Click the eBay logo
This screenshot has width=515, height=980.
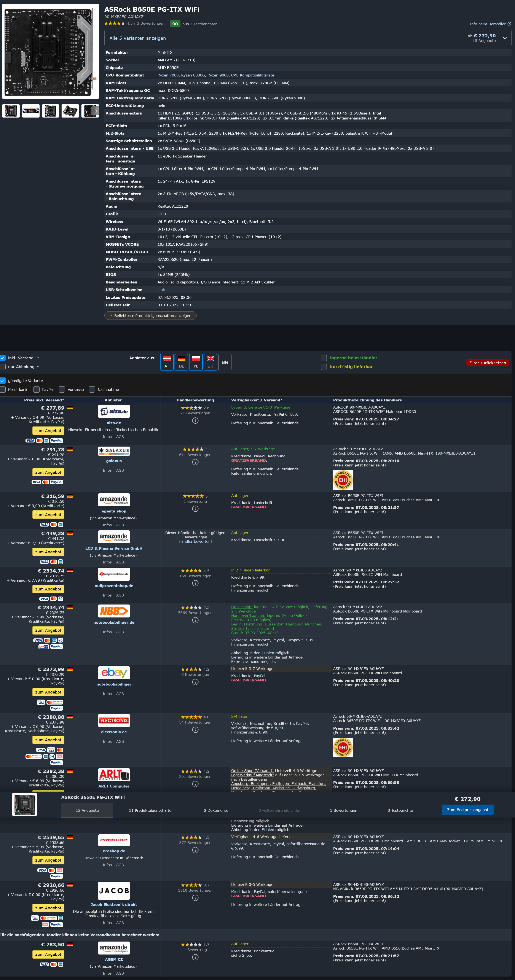click(x=114, y=673)
